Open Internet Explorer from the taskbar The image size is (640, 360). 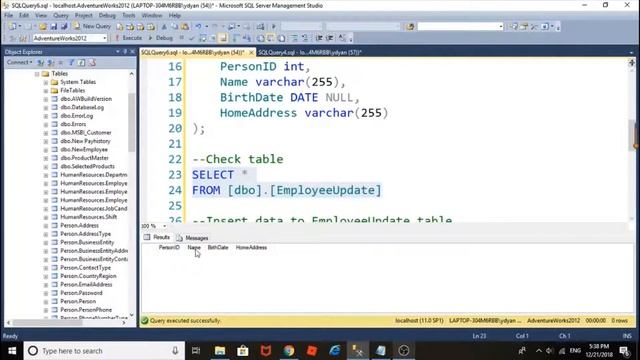(335, 351)
